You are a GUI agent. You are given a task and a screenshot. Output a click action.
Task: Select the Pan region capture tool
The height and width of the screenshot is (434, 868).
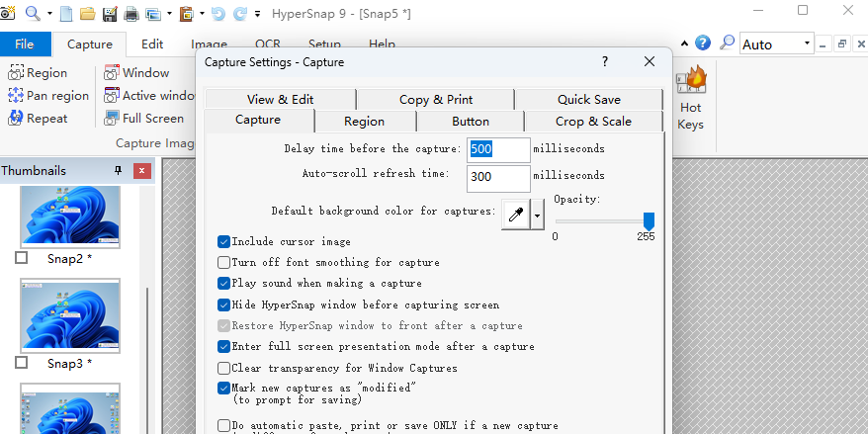[47, 96]
